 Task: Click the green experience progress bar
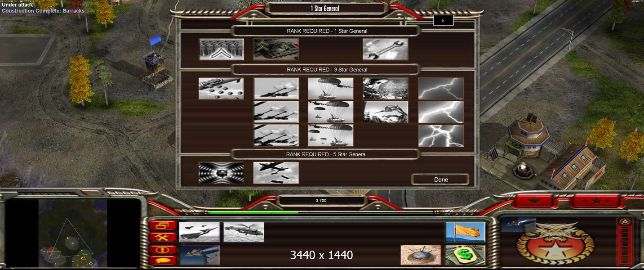(x=253, y=212)
